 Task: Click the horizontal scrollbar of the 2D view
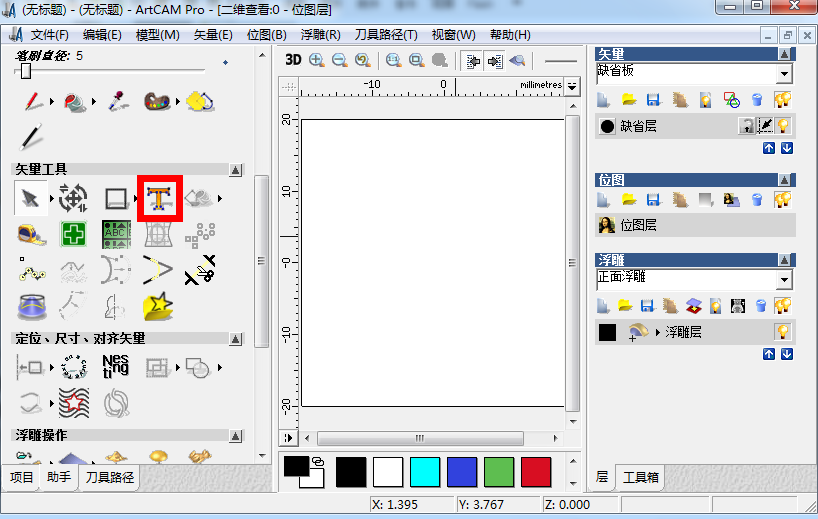click(420, 438)
